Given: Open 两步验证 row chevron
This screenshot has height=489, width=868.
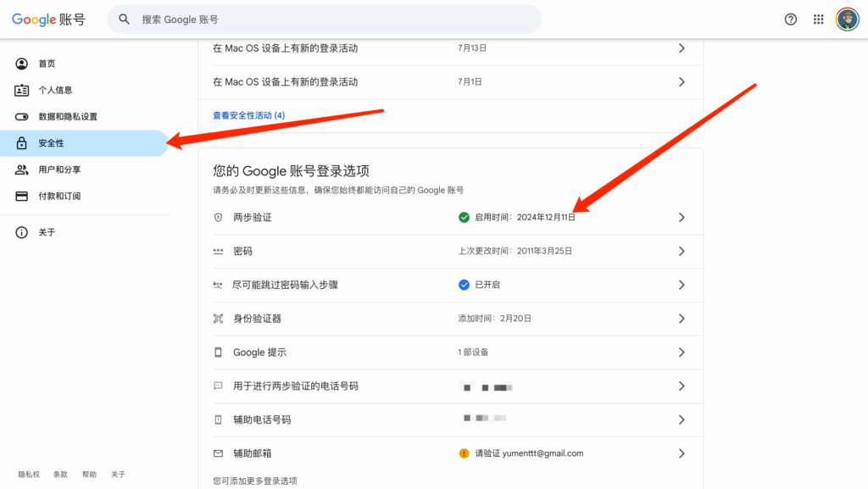Looking at the screenshot, I should [x=682, y=218].
